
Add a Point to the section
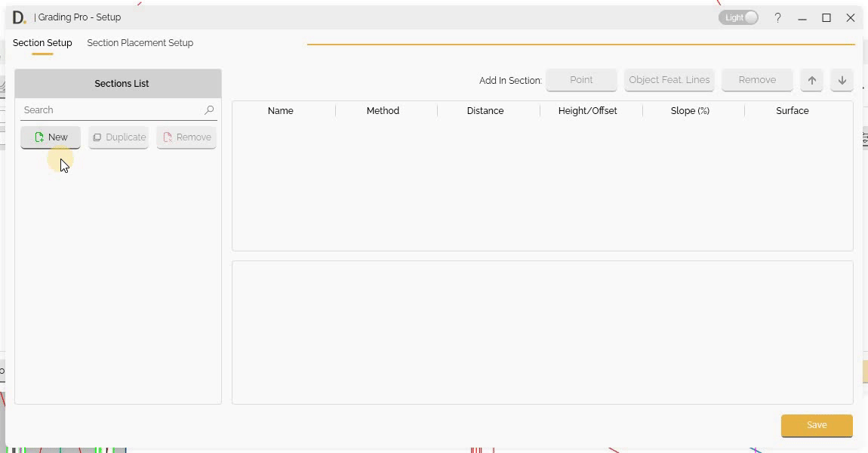click(581, 80)
